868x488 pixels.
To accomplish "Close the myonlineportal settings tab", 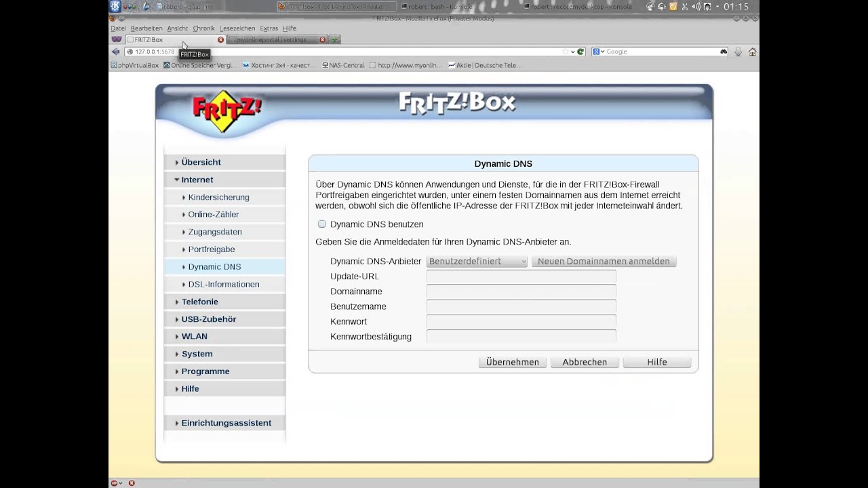I will click(x=322, y=40).
